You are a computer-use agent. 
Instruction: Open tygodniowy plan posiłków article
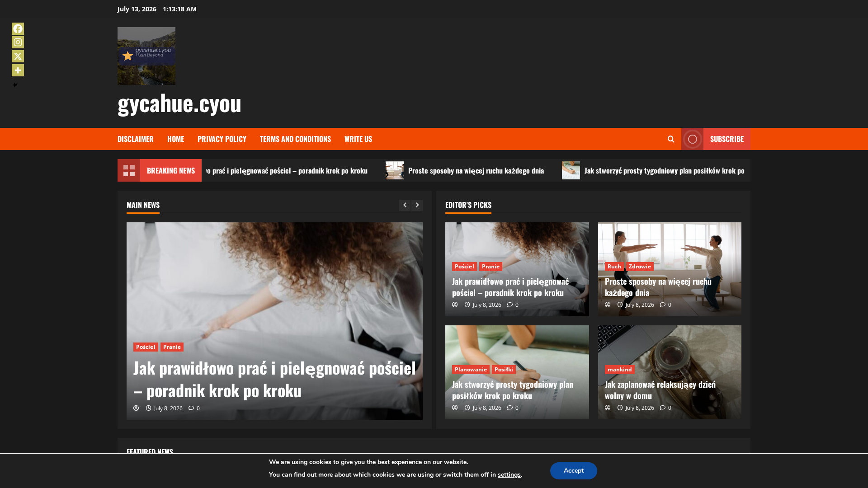(x=513, y=390)
